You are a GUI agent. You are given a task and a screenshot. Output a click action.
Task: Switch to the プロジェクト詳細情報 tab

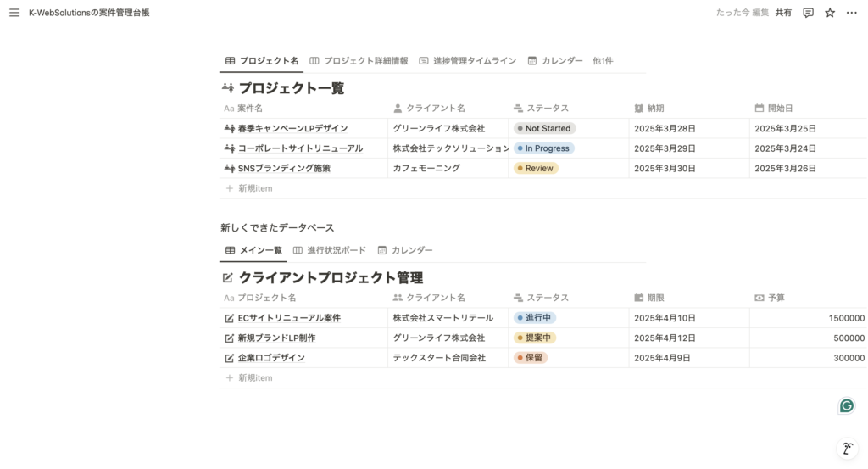tap(359, 61)
